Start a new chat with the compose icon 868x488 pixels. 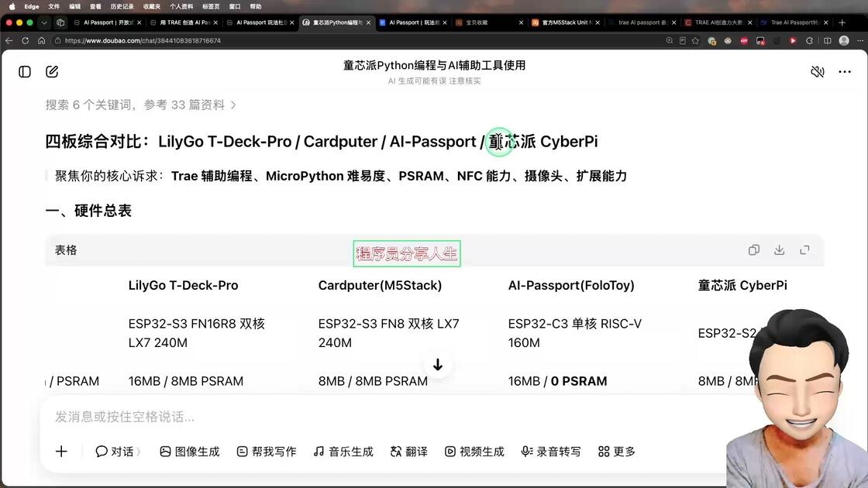coord(52,72)
